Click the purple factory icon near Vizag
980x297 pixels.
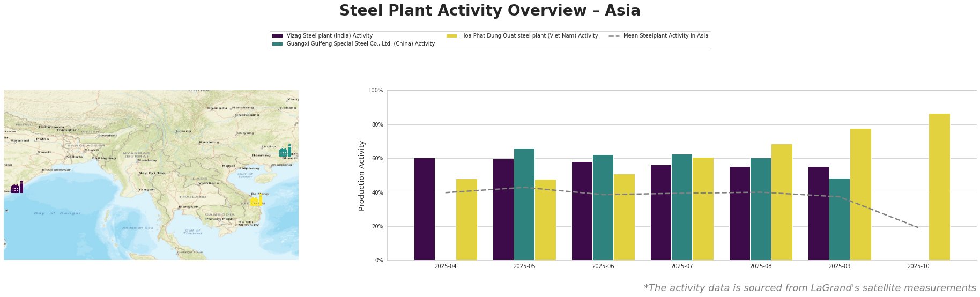tap(17, 188)
